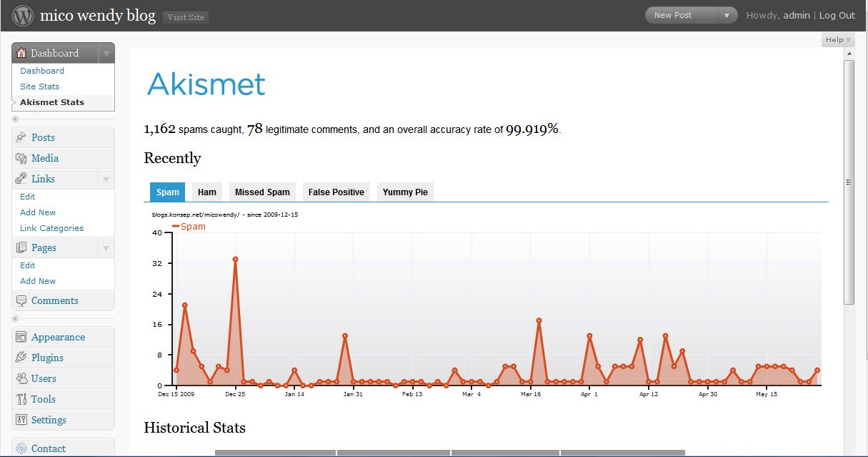Click the 99.919% accuracy rate figure

pos(532,129)
